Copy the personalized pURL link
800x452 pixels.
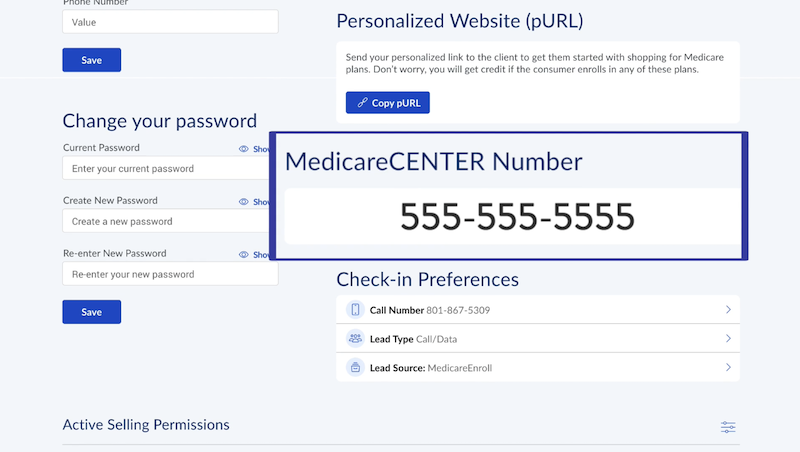pyautogui.click(x=388, y=103)
